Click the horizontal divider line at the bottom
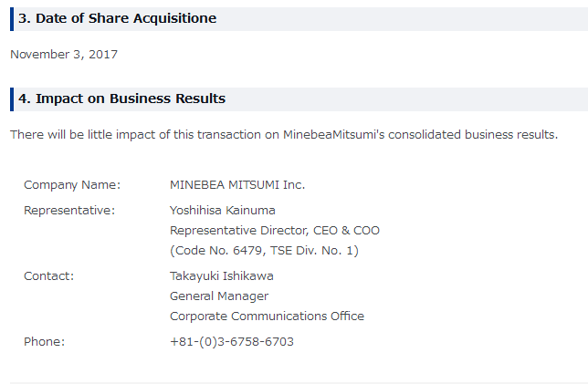 (x=294, y=382)
